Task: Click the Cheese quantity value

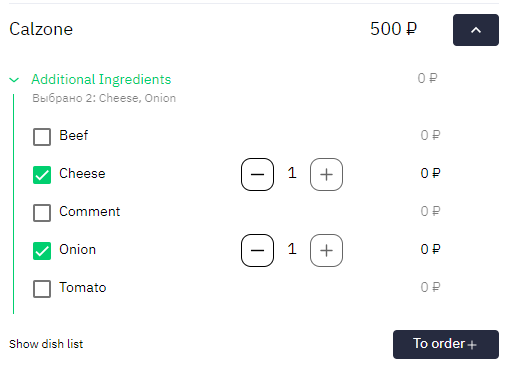Action: tap(292, 173)
